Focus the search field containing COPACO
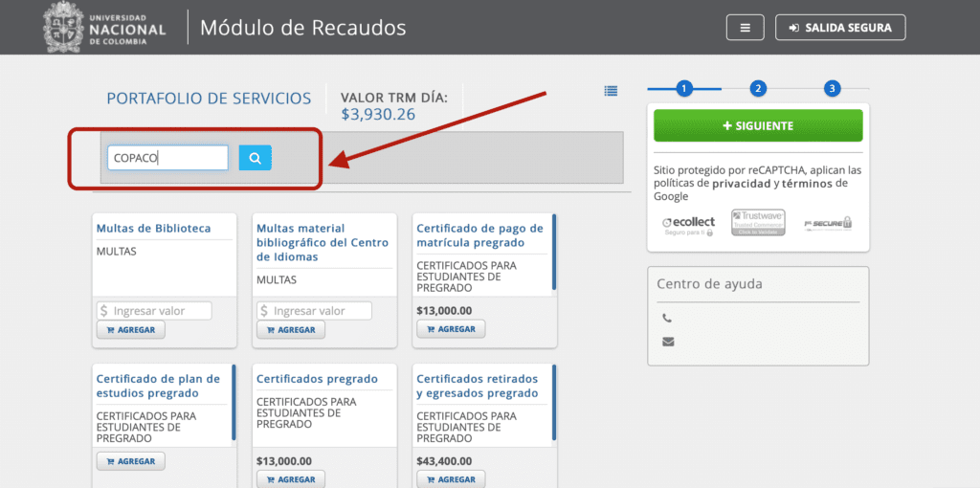 click(x=167, y=158)
